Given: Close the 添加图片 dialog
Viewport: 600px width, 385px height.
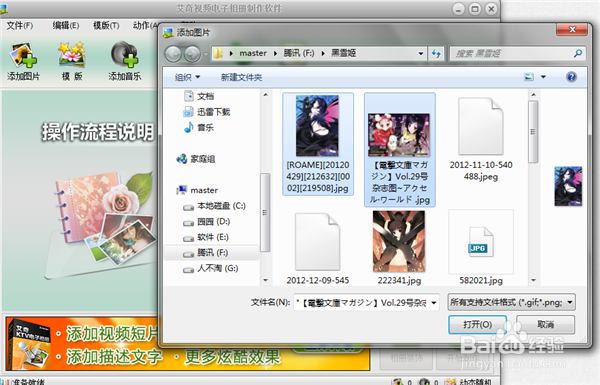Looking at the screenshot, I should (x=572, y=29).
